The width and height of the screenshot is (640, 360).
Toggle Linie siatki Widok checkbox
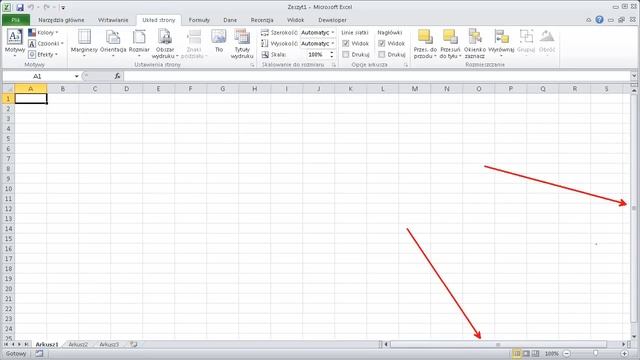point(346,43)
